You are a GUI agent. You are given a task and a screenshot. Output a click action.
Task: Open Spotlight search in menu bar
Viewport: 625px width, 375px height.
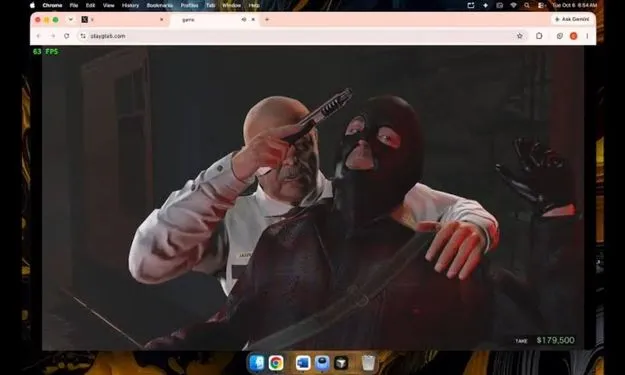[527, 5]
